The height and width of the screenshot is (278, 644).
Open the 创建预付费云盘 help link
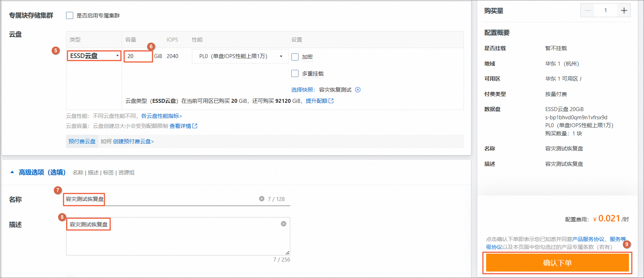(133, 142)
